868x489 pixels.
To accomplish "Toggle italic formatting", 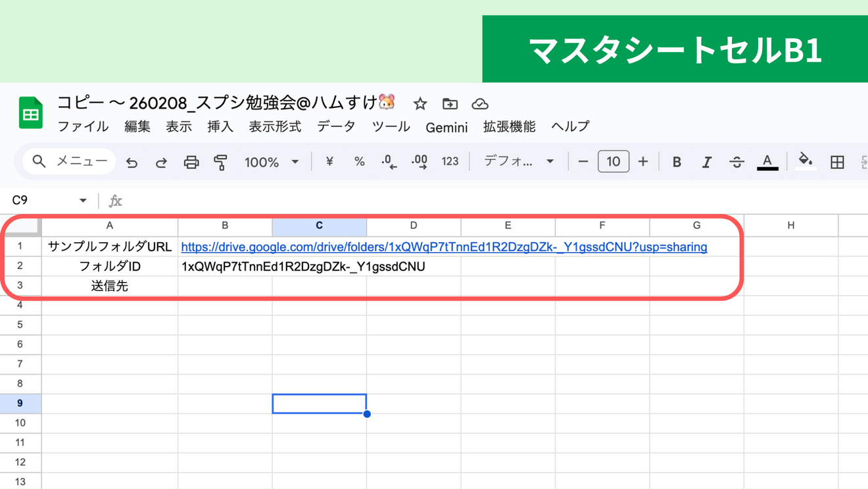I will (706, 162).
